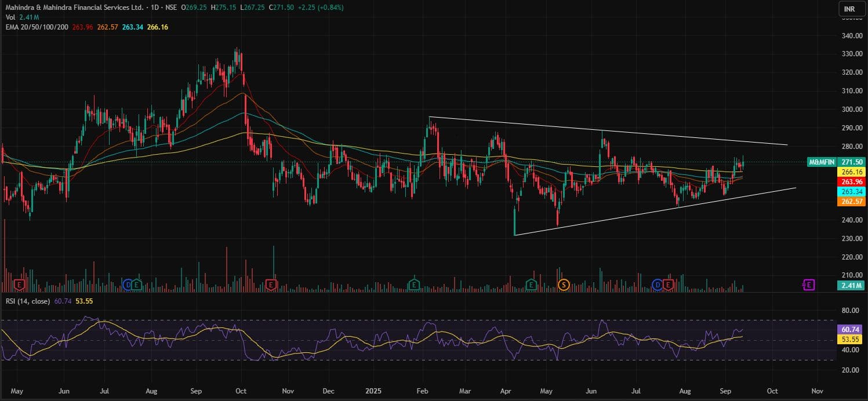Click the M&MFIN price label on the axis
Viewport: 868px width, 401px height.
click(x=821, y=162)
